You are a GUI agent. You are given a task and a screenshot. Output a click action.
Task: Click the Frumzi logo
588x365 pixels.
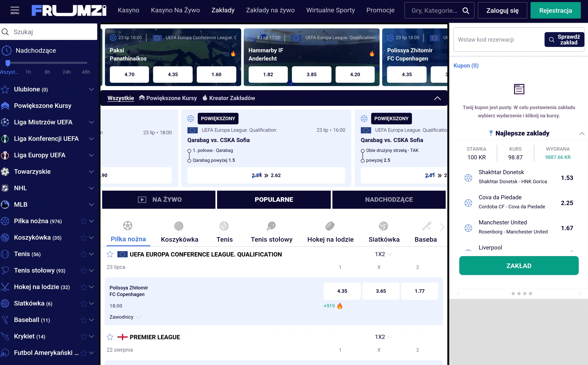point(69,10)
